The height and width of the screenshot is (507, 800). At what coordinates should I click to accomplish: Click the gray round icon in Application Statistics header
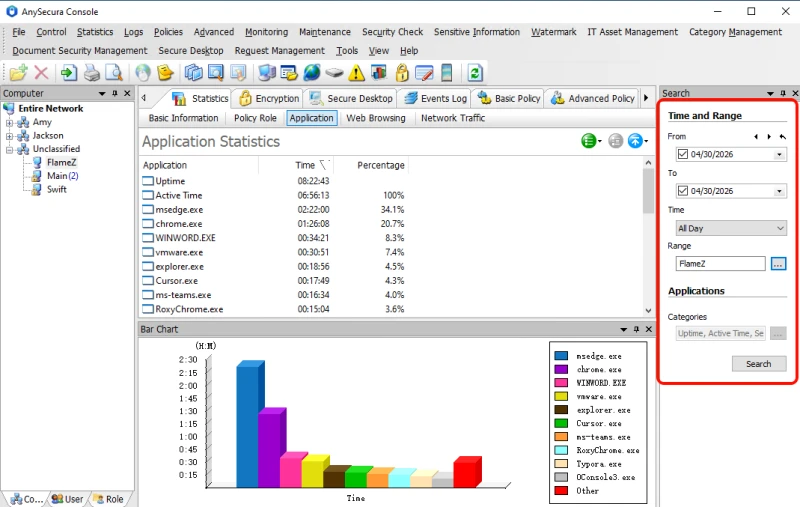(x=616, y=141)
